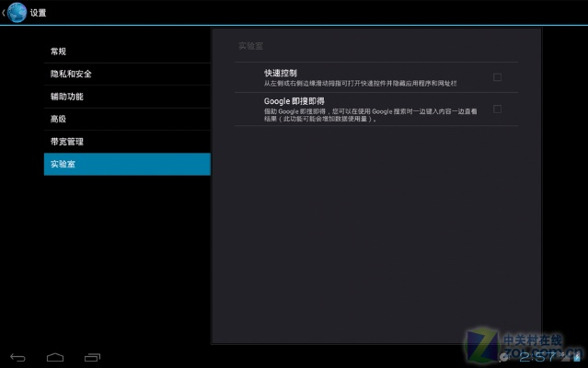Tap the browser globe icon in title bar
Image resolution: width=588 pixels, height=368 pixels.
coord(17,12)
